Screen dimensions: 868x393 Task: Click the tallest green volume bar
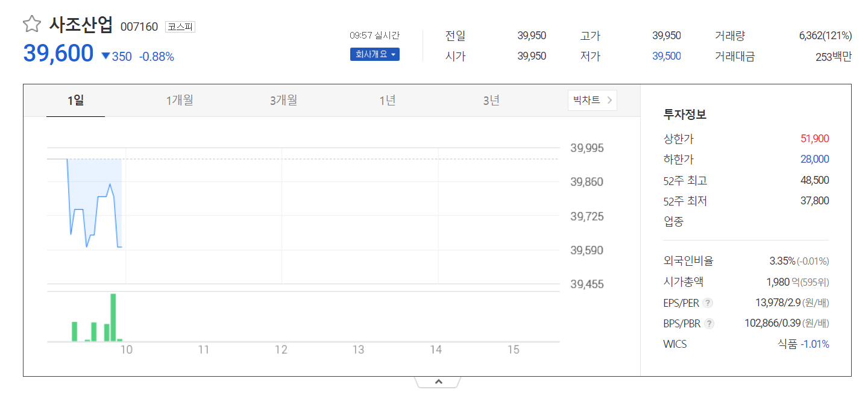click(x=113, y=317)
